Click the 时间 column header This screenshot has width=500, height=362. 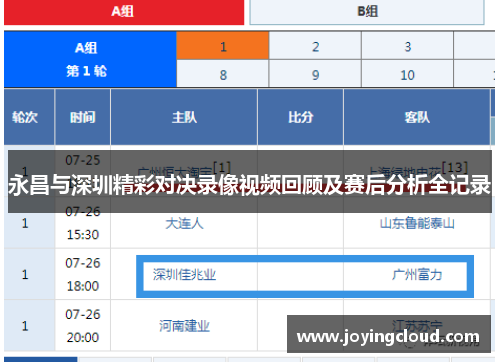(83, 117)
